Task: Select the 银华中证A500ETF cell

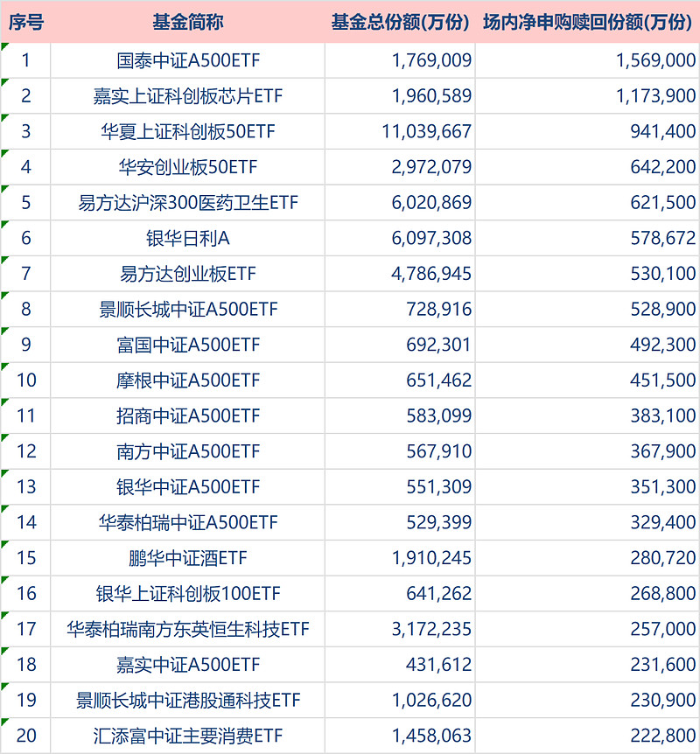Action: coord(187,487)
